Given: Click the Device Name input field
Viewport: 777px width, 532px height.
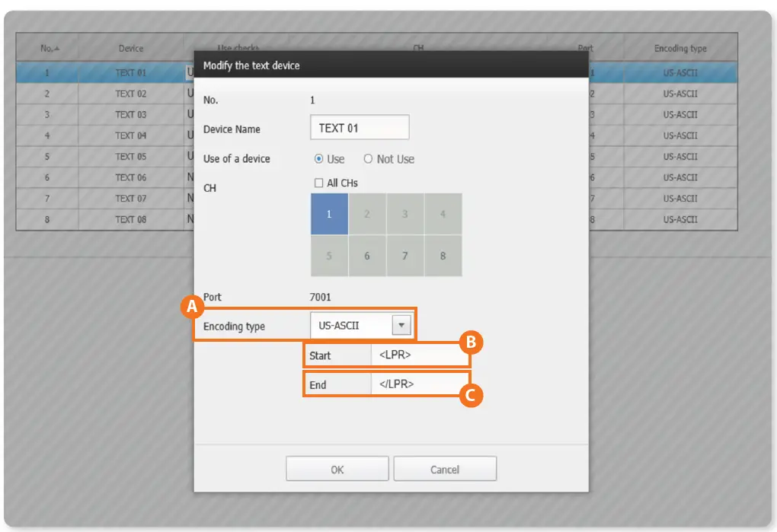Looking at the screenshot, I should [x=360, y=128].
